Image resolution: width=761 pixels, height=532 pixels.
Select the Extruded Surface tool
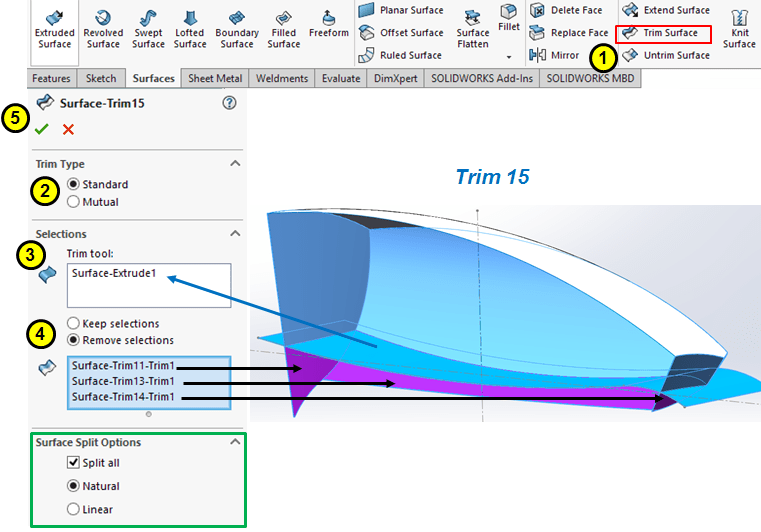(54, 28)
